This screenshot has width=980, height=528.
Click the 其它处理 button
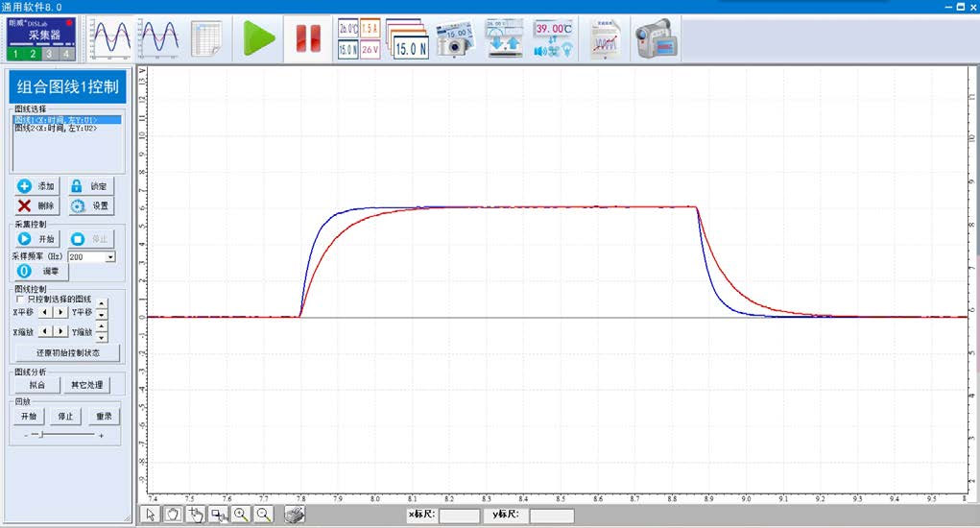click(x=87, y=385)
